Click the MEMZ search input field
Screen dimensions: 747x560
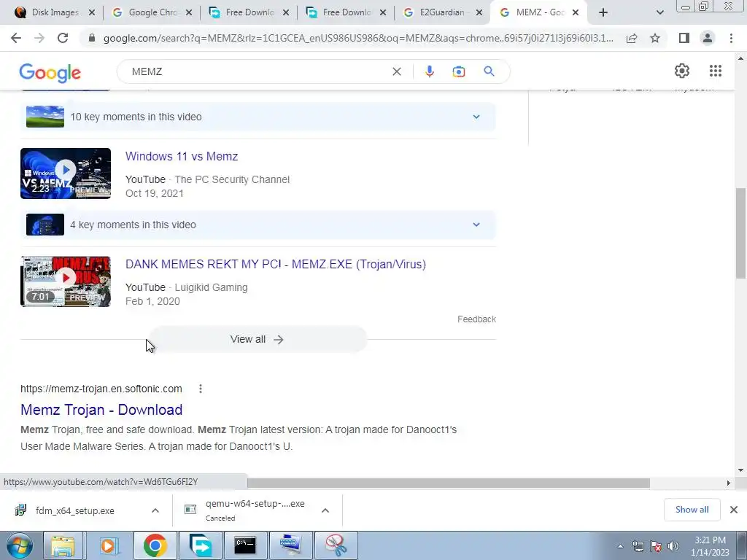(258, 71)
